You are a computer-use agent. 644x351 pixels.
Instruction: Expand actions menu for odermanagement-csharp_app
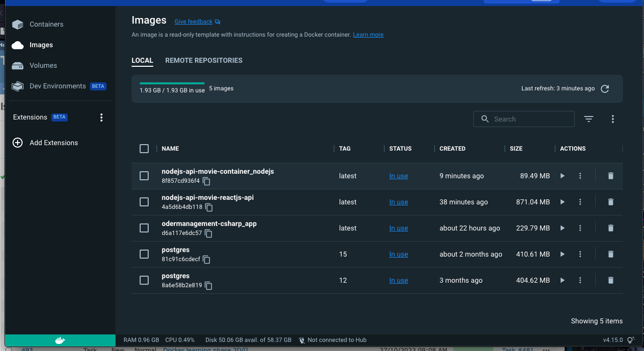[x=580, y=228]
